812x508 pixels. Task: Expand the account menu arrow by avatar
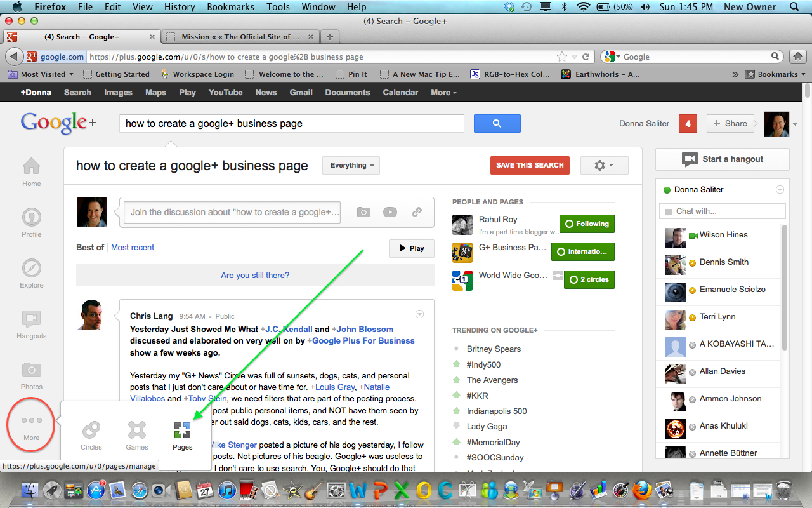pos(796,124)
